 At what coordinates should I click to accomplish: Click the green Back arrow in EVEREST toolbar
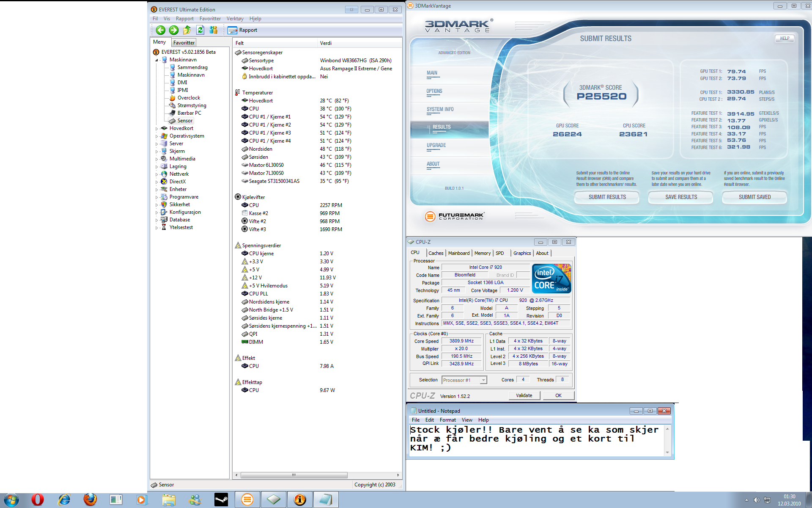tap(160, 30)
